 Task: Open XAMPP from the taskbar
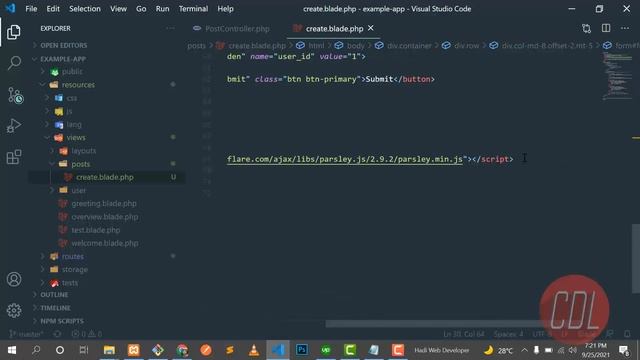click(134, 350)
